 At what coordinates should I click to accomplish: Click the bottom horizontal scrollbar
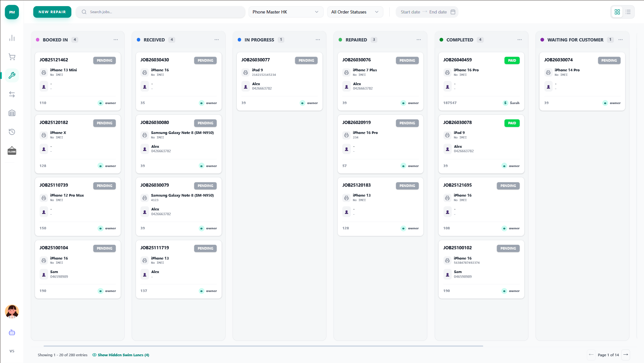coord(263,346)
